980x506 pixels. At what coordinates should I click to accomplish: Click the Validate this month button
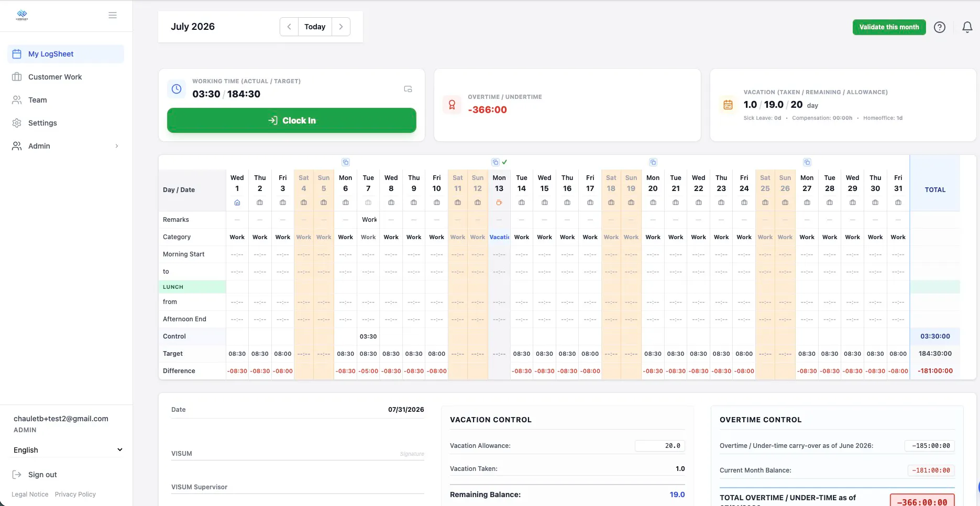tap(889, 27)
